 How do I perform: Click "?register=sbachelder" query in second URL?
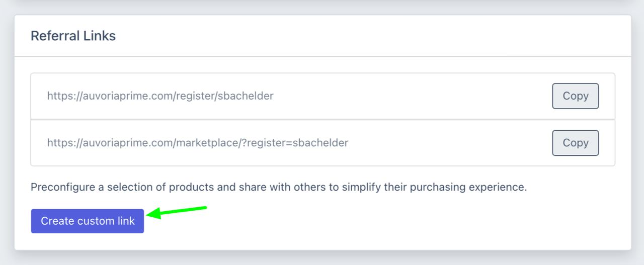click(x=295, y=143)
